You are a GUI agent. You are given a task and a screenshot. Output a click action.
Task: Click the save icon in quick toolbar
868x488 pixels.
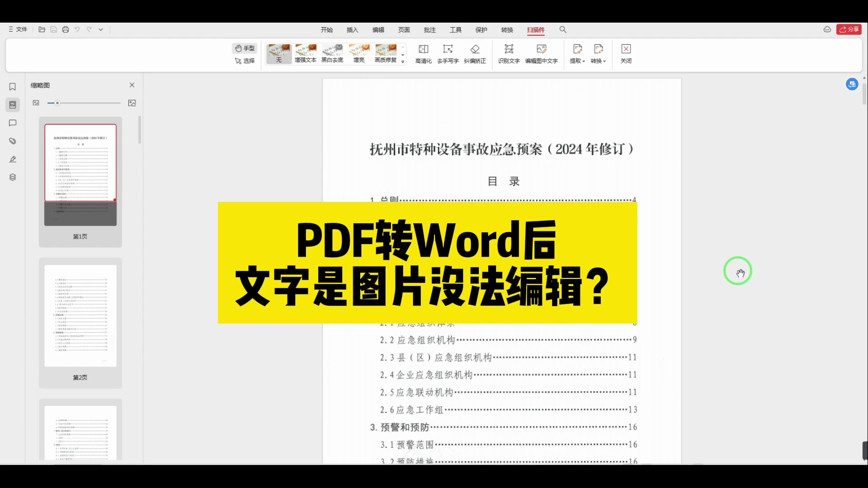[53, 29]
